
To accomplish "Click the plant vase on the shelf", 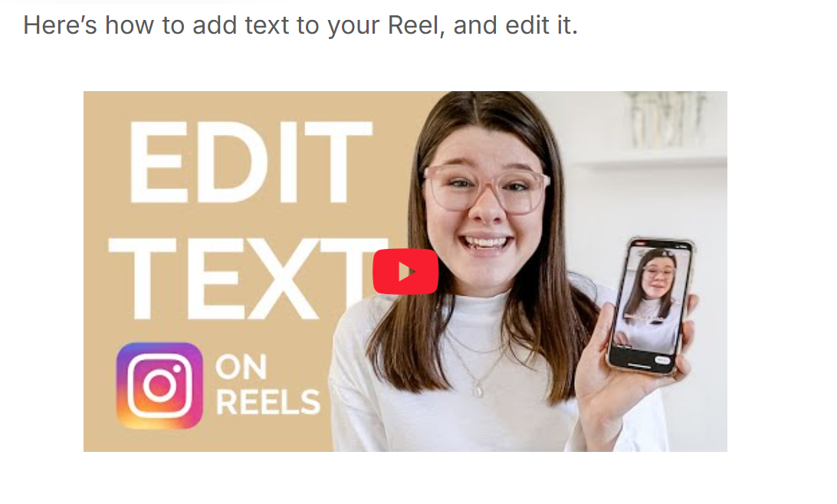I will (665, 120).
